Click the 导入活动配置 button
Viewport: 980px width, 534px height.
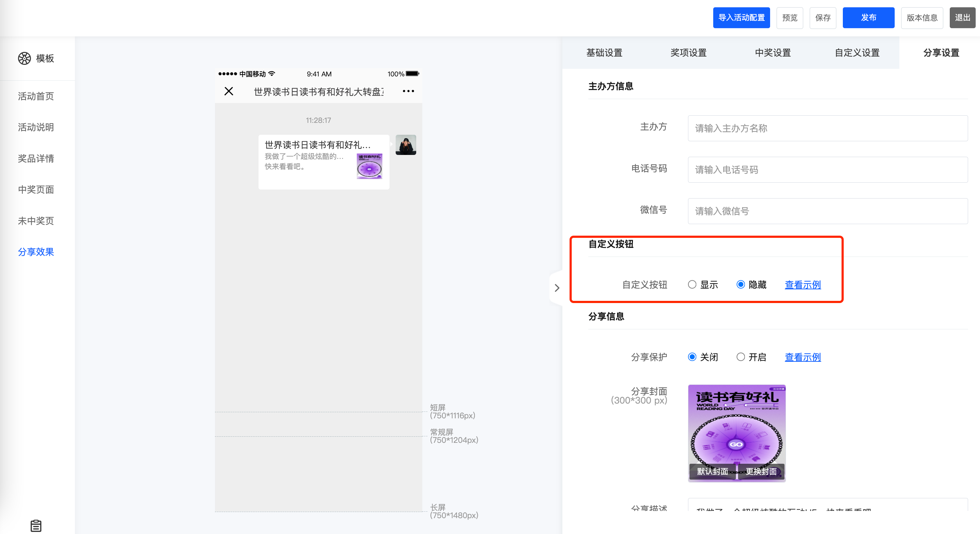(x=741, y=18)
